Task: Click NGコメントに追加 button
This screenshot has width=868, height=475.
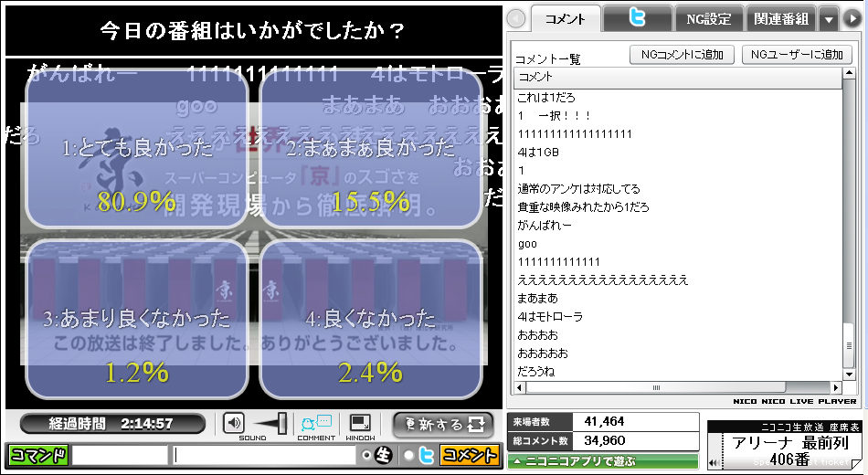Action: pyautogui.click(x=682, y=54)
